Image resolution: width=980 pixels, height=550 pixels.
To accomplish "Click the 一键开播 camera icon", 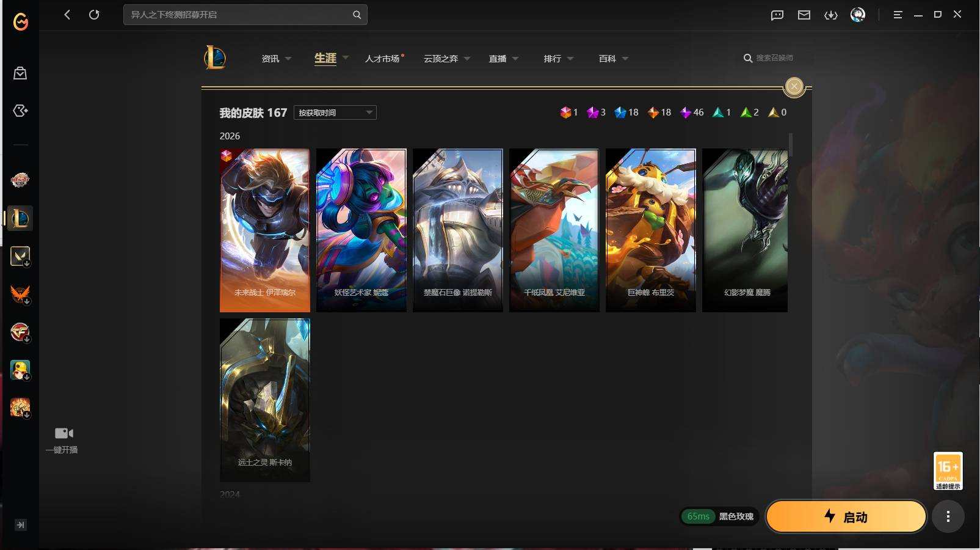I will tap(64, 433).
